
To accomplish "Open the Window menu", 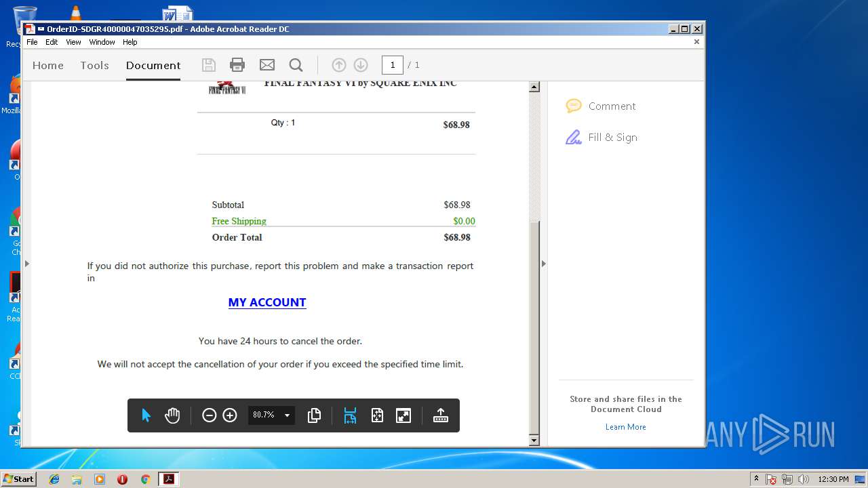I will pyautogui.click(x=102, y=42).
